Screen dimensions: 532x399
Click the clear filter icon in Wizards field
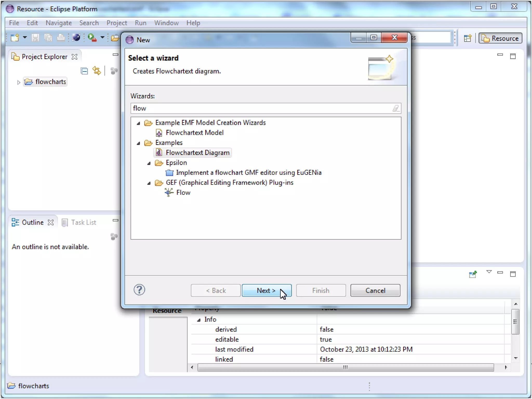(x=396, y=108)
